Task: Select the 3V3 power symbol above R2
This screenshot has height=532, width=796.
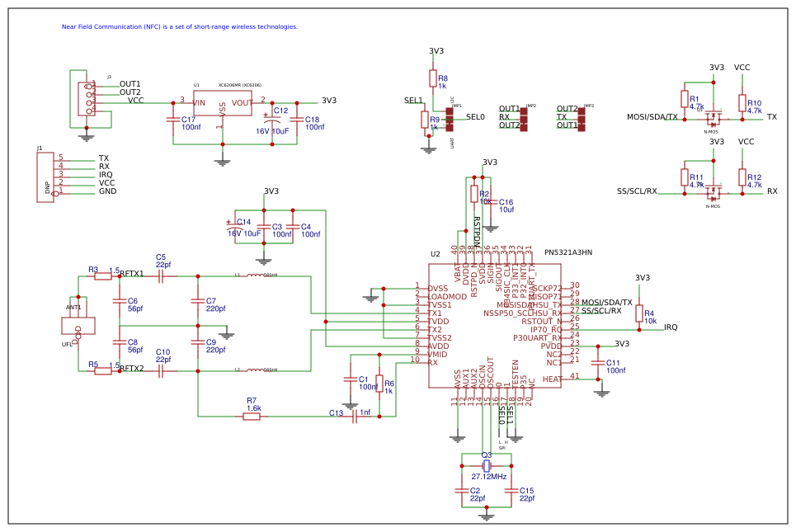Action: click(489, 161)
